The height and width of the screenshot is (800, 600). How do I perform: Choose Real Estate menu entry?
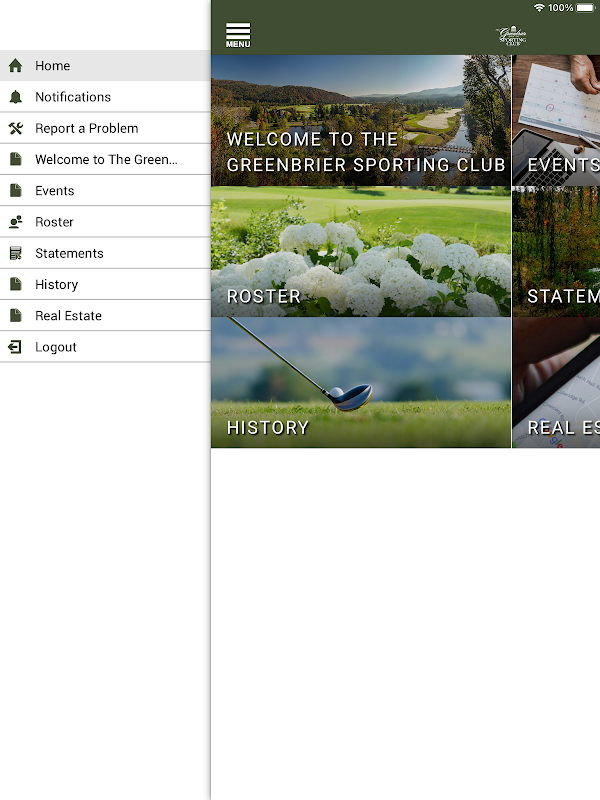point(105,315)
